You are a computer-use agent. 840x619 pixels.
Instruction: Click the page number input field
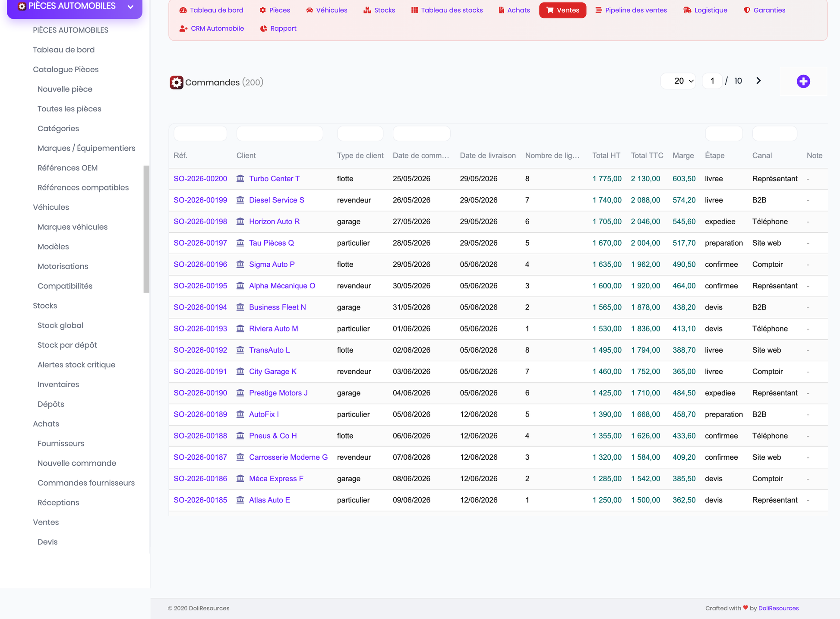tap(712, 81)
